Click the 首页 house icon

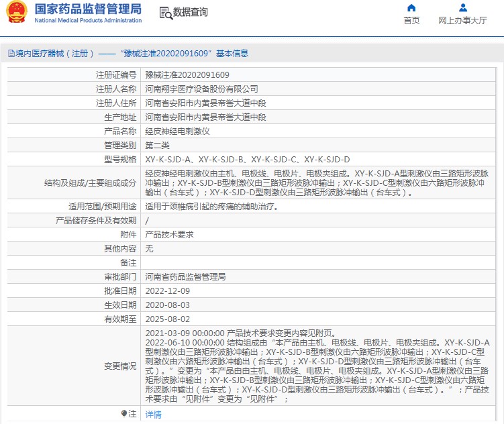point(411,8)
